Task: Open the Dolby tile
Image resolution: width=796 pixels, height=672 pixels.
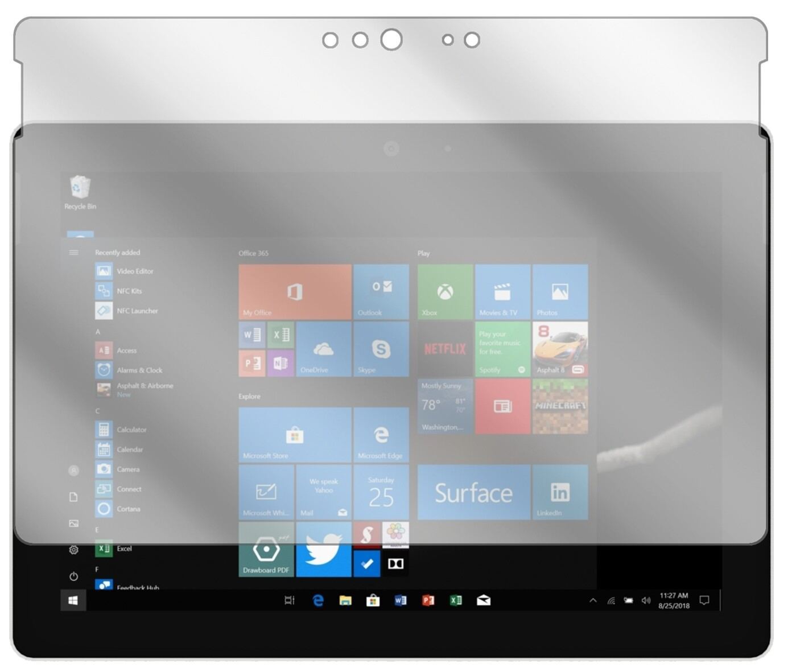Action: (x=395, y=564)
